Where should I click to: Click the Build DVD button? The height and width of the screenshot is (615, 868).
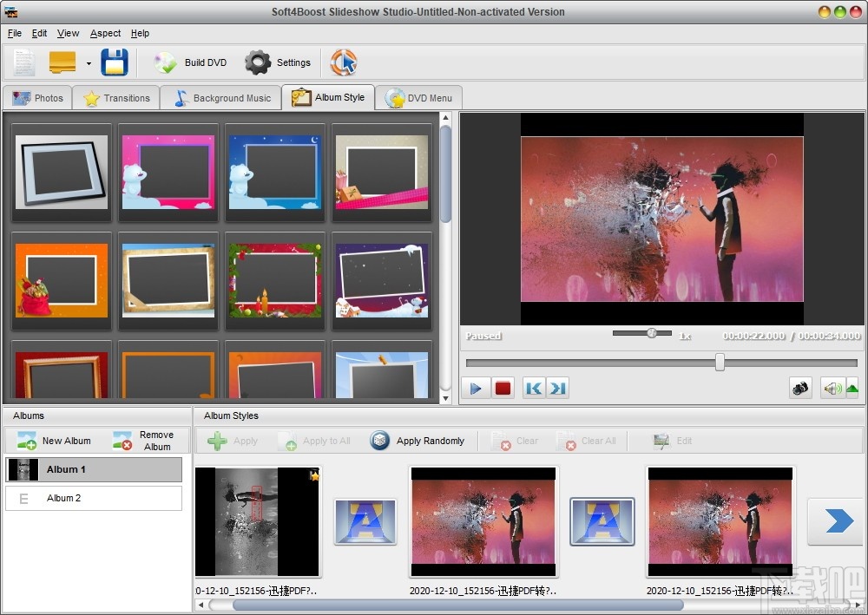(x=191, y=62)
